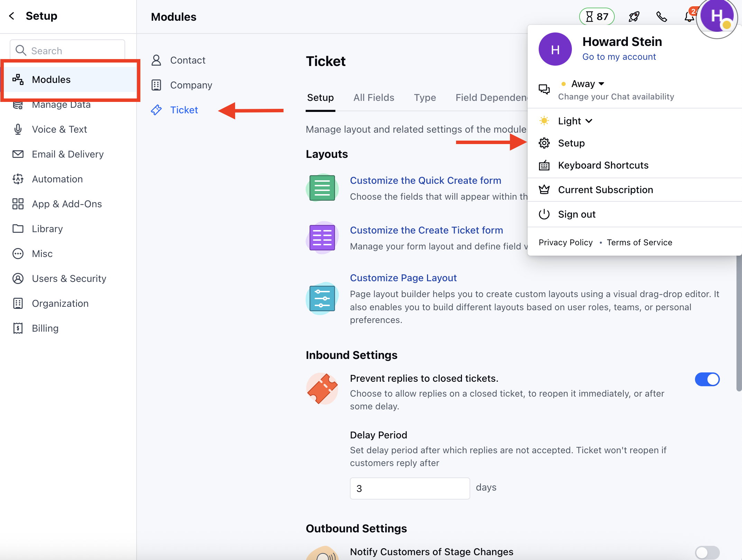Open Go to my account link
Screen dimensions: 742x560
(619, 57)
